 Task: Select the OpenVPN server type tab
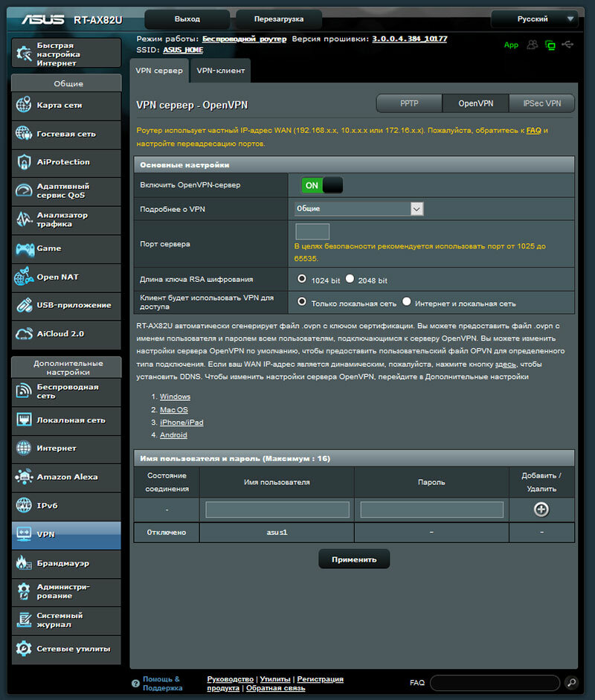(x=476, y=103)
